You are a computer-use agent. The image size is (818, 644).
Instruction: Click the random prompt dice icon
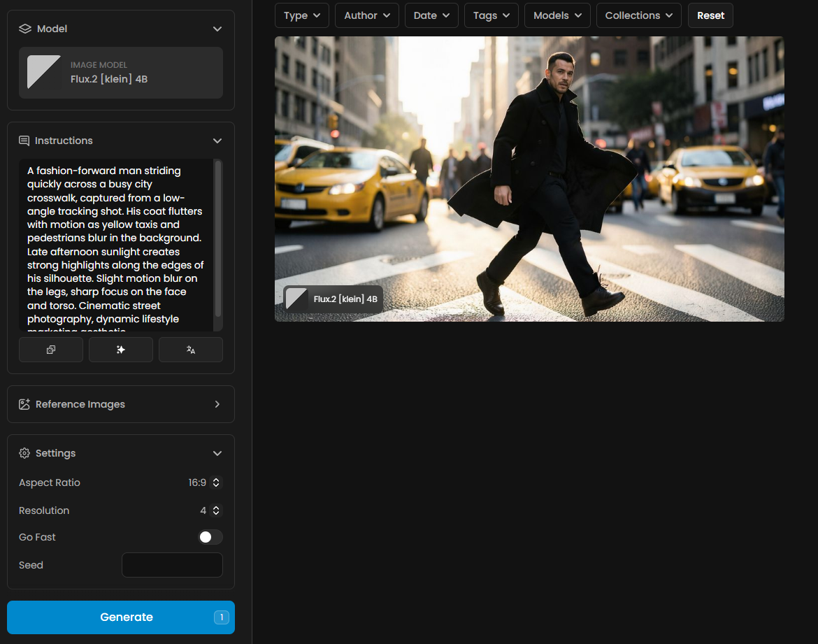tap(51, 350)
